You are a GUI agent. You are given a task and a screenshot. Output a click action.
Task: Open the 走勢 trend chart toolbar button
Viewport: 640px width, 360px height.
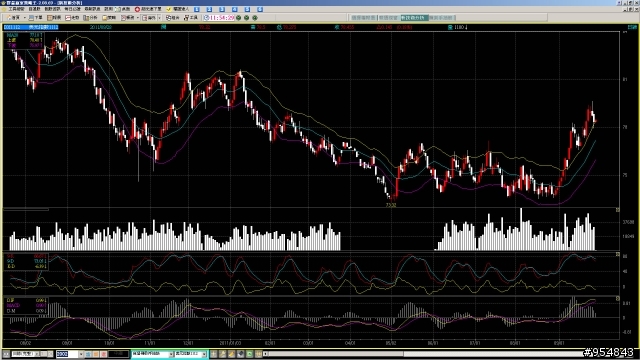click(72, 18)
